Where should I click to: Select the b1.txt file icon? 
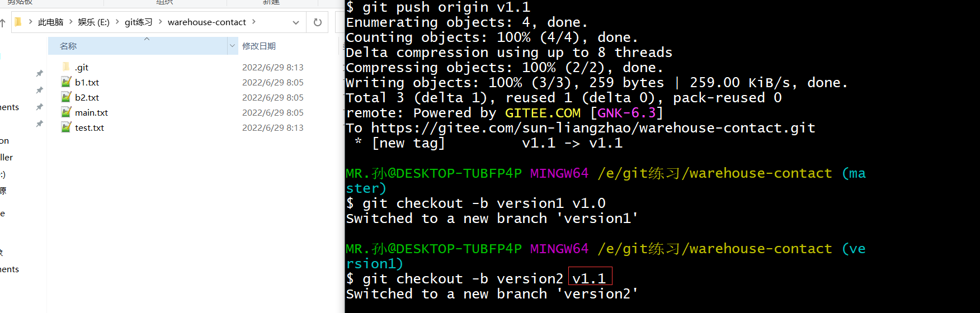coord(66,82)
